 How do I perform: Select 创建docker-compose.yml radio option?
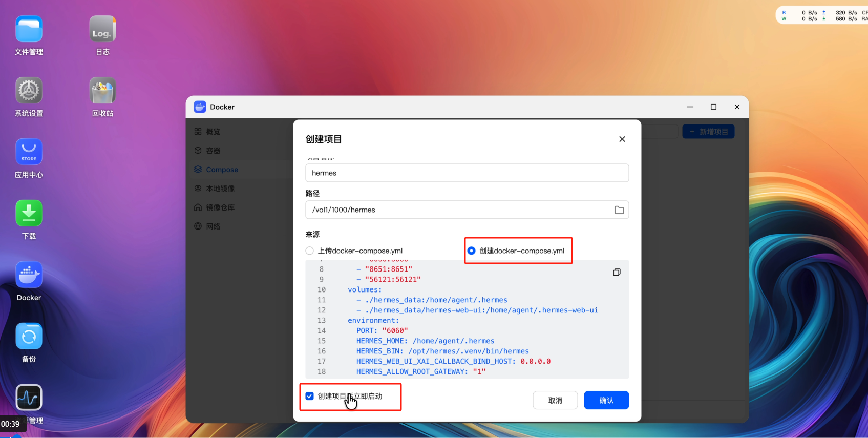471,251
